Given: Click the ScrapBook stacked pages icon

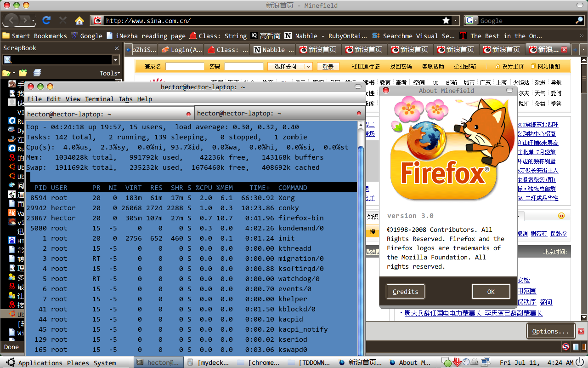Looking at the screenshot, I should (37, 73).
